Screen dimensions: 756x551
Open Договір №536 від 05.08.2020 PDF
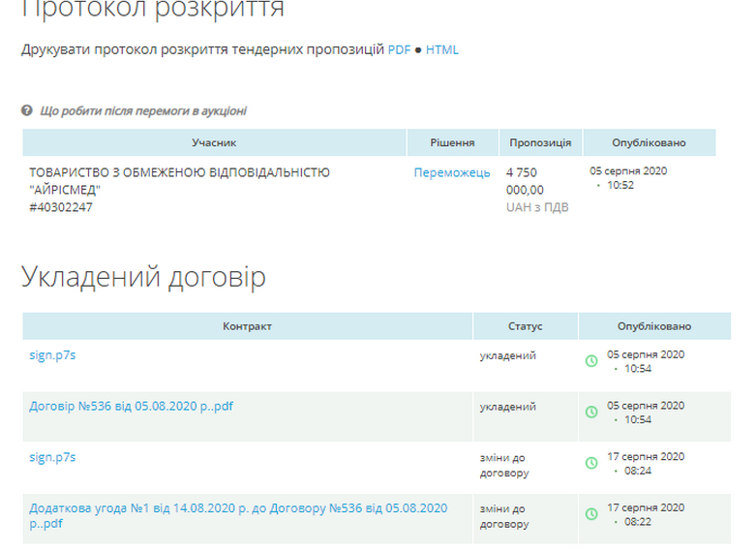point(132,406)
